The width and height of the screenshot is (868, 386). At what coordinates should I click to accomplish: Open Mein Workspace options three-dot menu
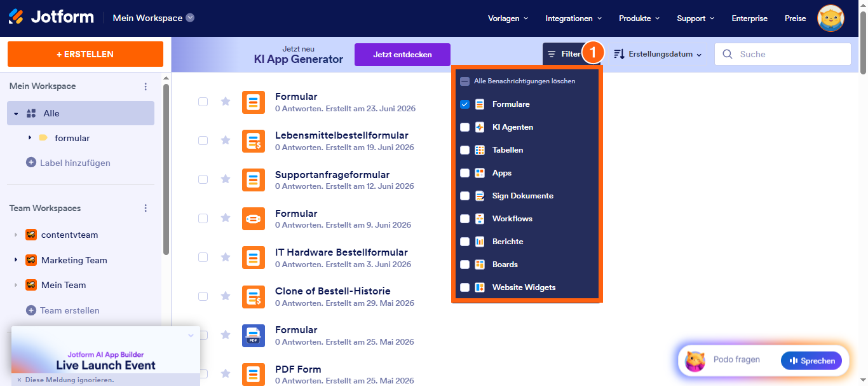(146, 86)
